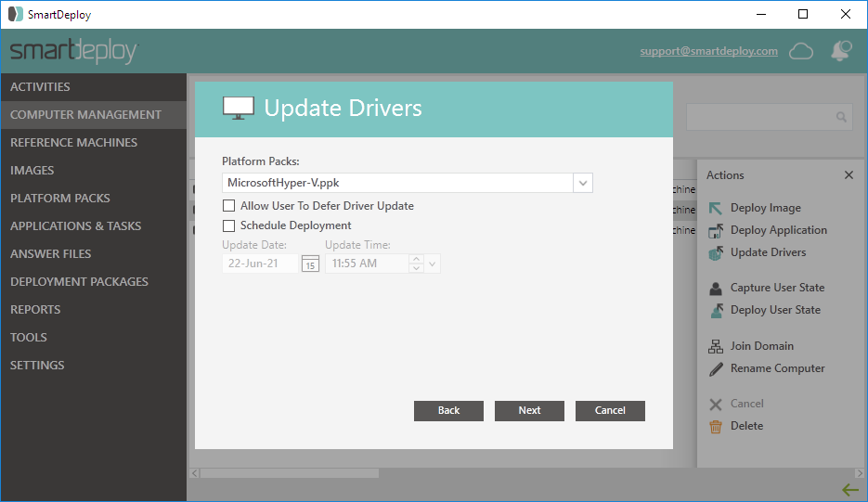Screen dimensions: 868x502
Task: Click the Deploy User State icon
Action: 716,311
